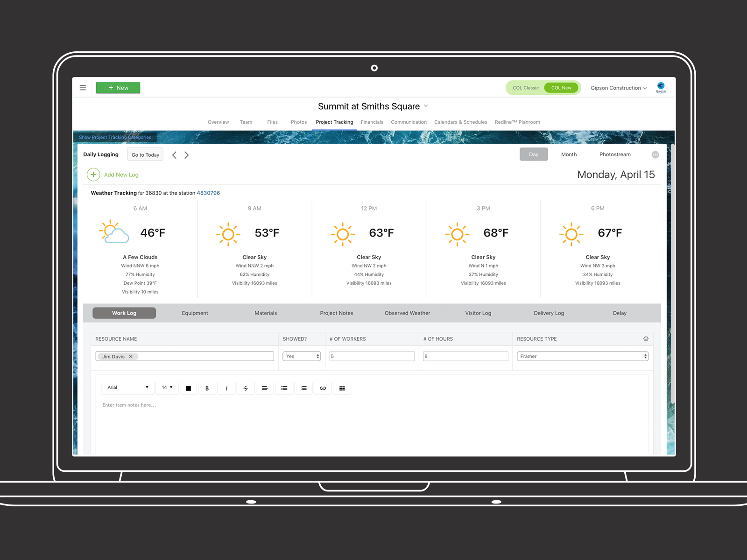Go to next day arrow
Image resolution: width=747 pixels, height=560 pixels.
[187, 155]
